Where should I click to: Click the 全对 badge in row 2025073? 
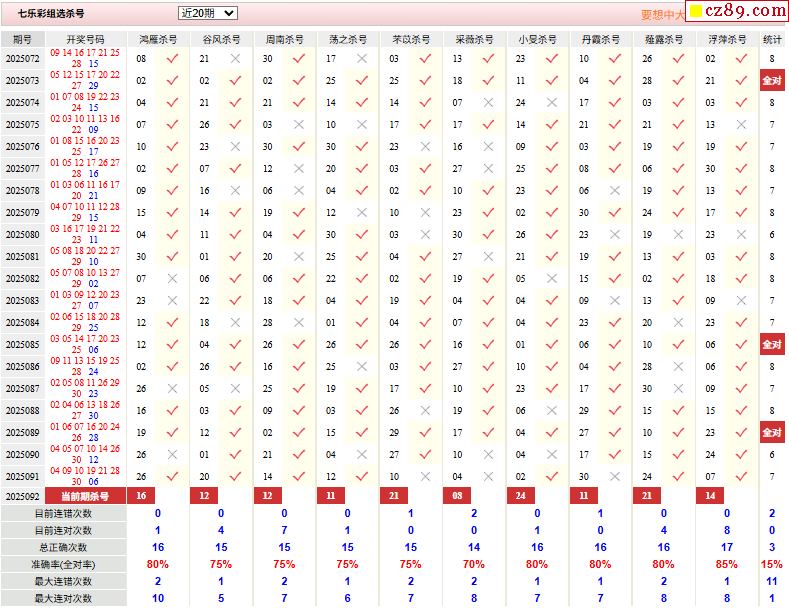[x=772, y=81]
